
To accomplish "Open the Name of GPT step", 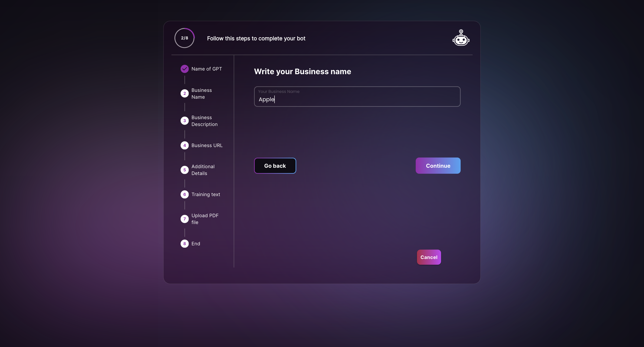I will (x=207, y=69).
